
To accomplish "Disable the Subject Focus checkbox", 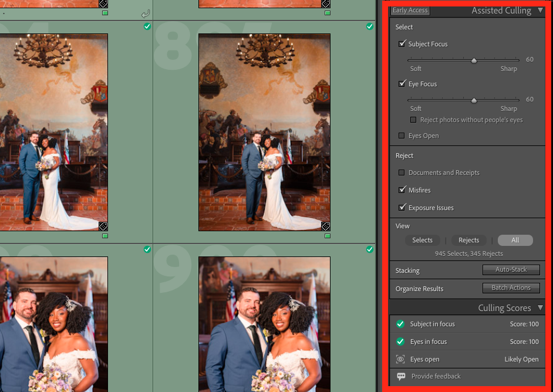I will pyautogui.click(x=402, y=44).
